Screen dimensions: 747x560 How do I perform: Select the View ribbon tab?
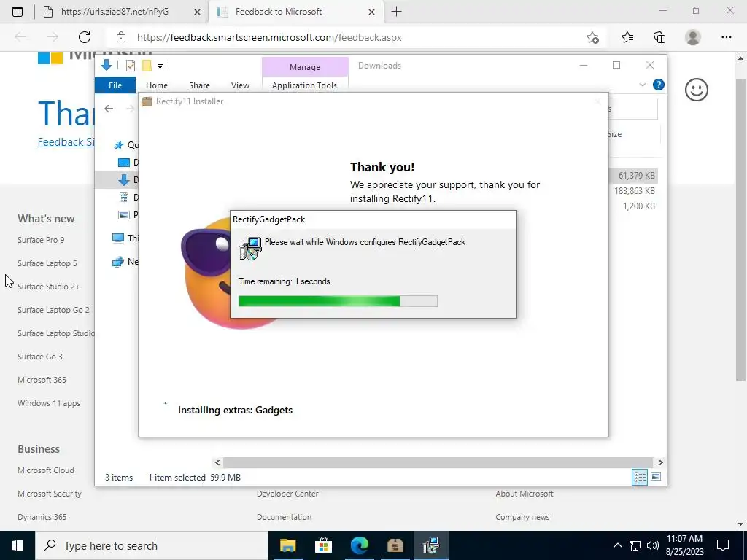(x=240, y=85)
